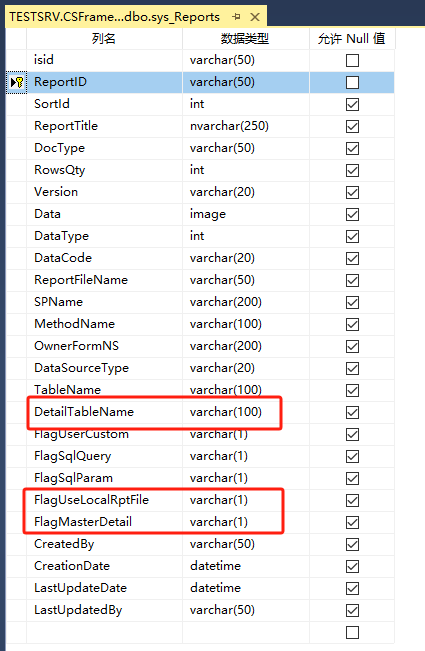Toggle Allow Null checkbox for isid
Screen dimensions: 425x651
352,61
